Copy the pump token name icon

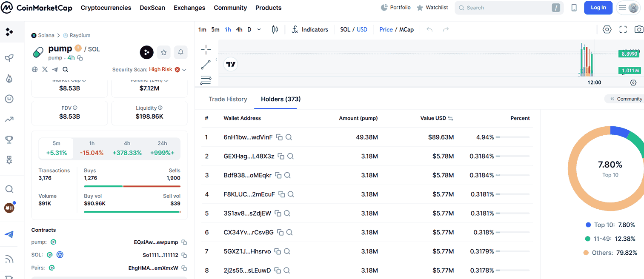pyautogui.click(x=80, y=58)
